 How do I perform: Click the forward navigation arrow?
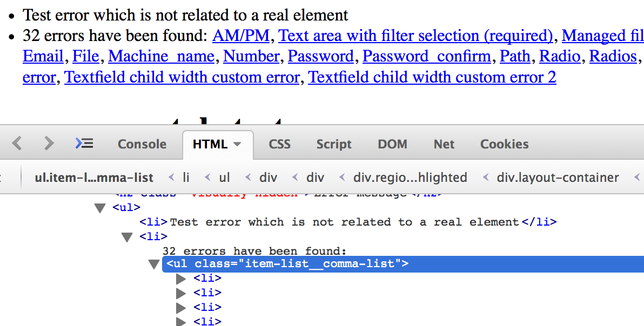click(48, 144)
